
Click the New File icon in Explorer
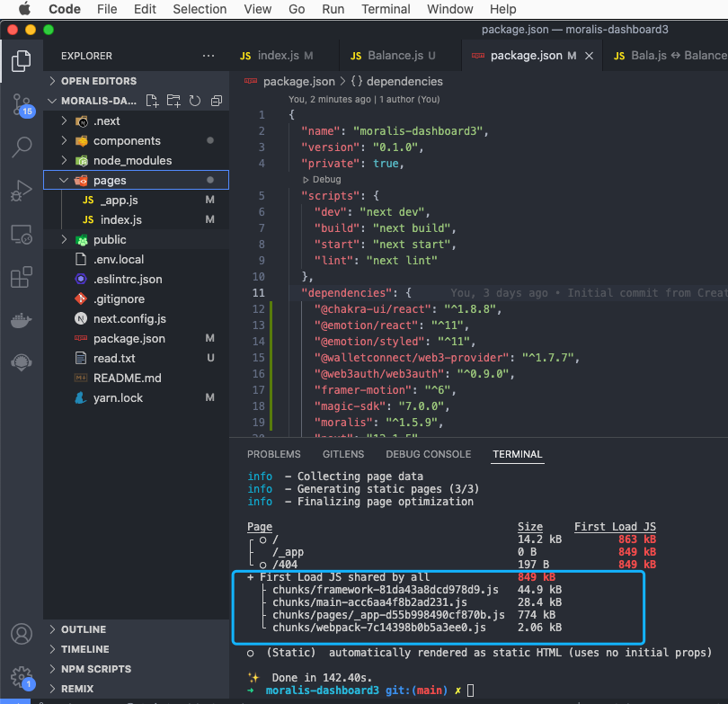click(x=152, y=101)
